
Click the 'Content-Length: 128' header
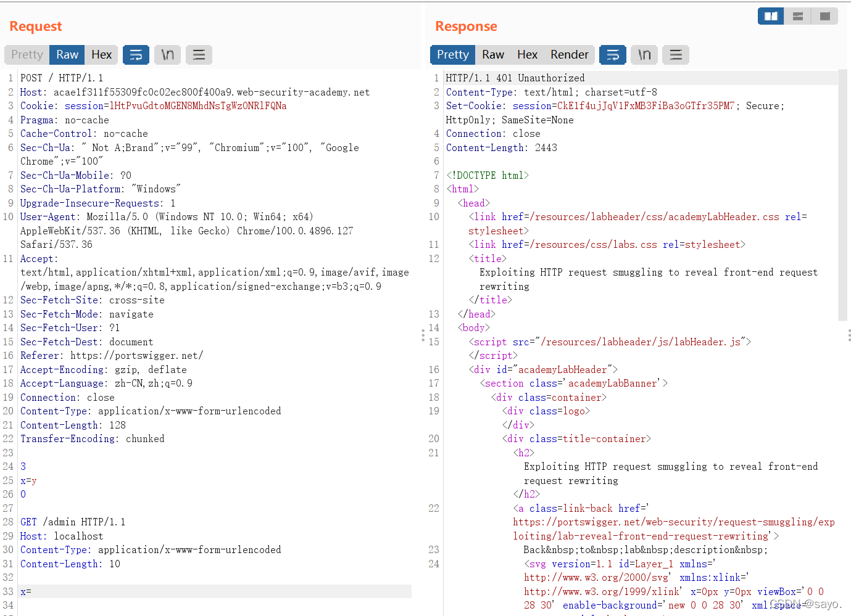[x=73, y=425]
